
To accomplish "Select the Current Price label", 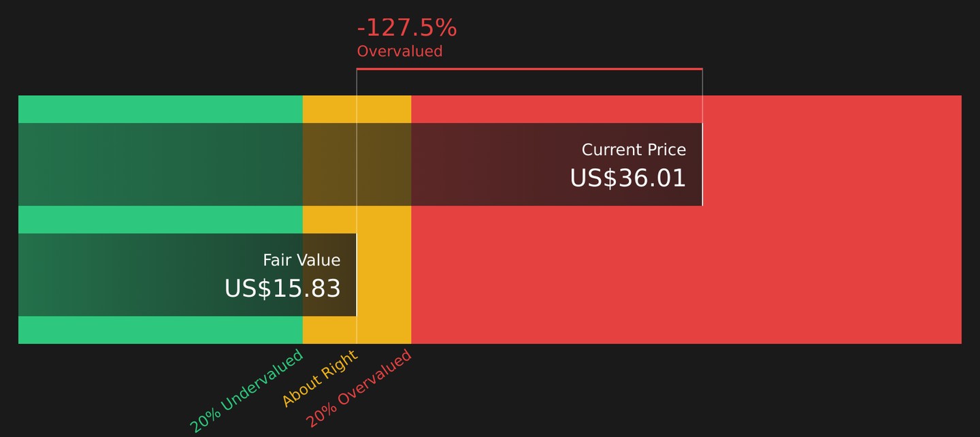I will click(634, 150).
